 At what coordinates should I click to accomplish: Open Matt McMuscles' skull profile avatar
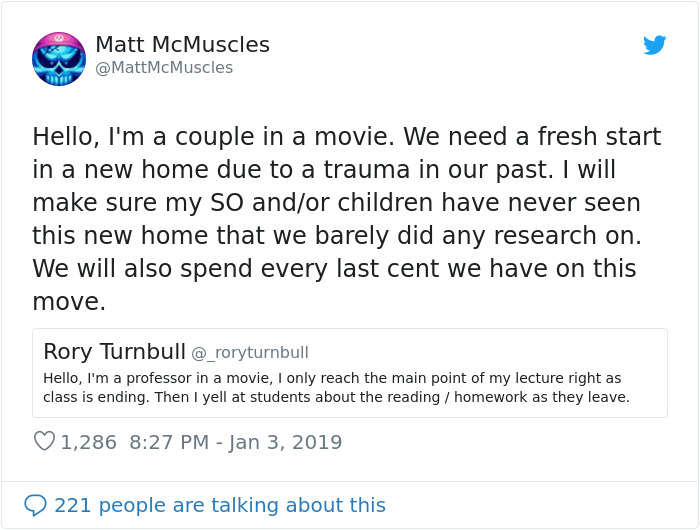pyautogui.click(x=59, y=58)
